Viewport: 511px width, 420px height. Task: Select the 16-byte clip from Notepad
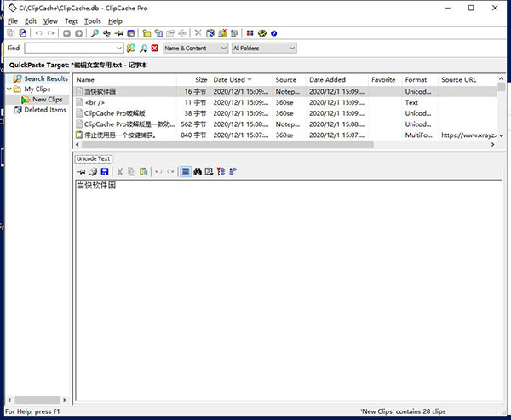[x=285, y=92]
